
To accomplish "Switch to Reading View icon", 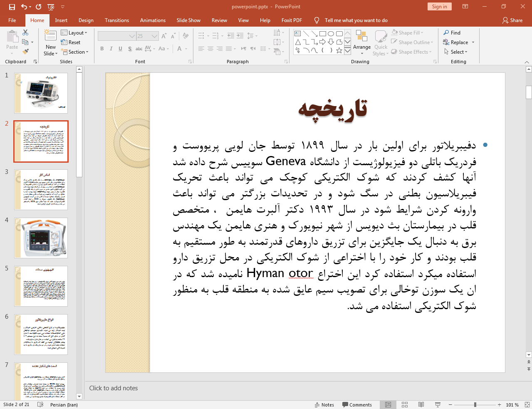I will [421, 405].
